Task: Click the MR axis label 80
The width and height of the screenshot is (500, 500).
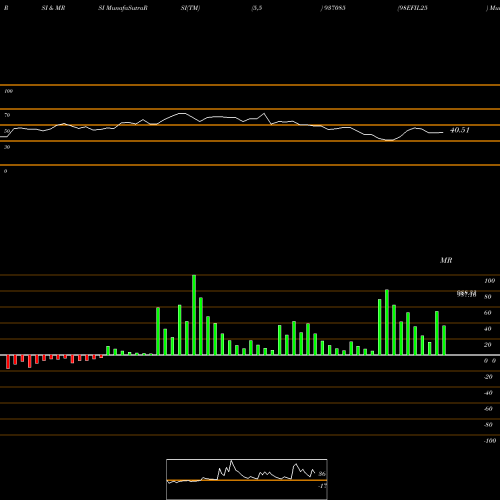Action: [x=488, y=297]
